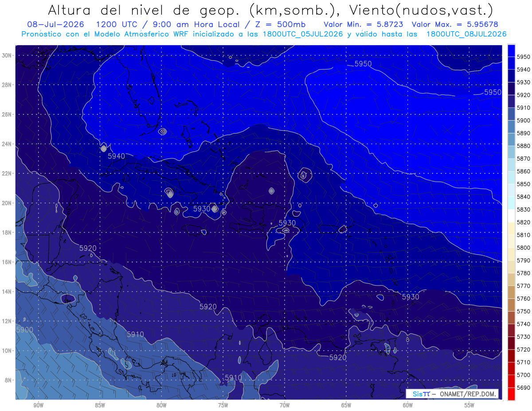This screenshot has height=411, width=532.
Task: Click the '12N' latitude axis label
Action: (7, 321)
